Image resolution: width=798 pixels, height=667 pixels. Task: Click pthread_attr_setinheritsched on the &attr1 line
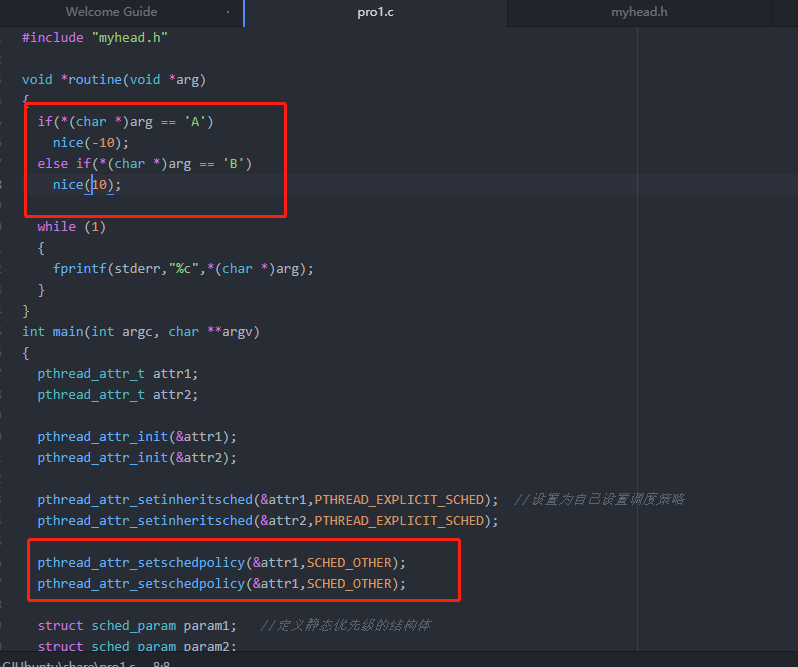(145, 500)
